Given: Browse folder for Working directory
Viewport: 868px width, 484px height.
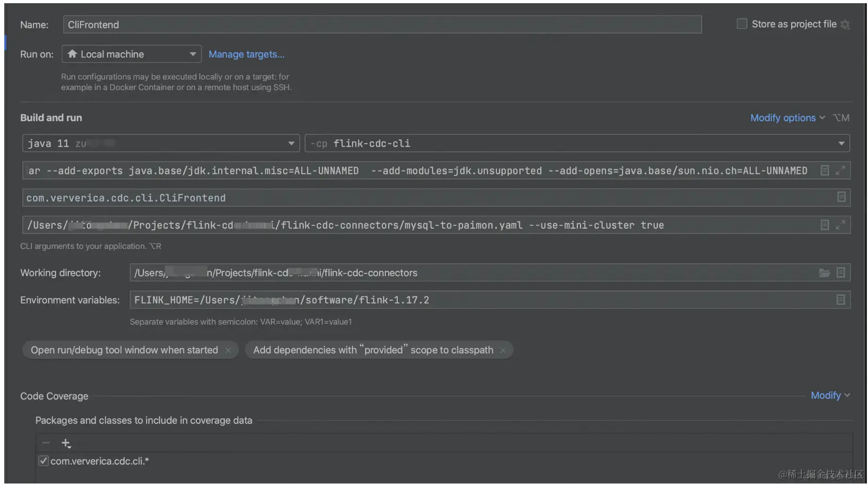Looking at the screenshot, I should (x=825, y=273).
